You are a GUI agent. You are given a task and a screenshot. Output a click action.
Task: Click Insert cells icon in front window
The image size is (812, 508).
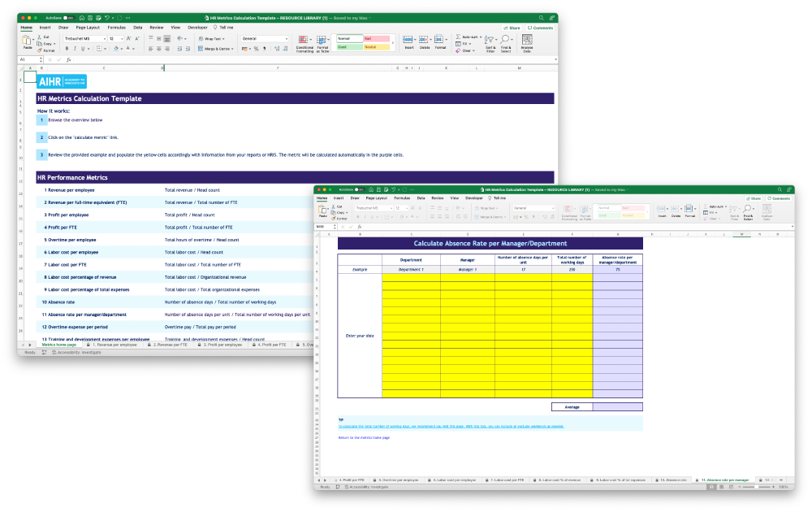click(662, 211)
